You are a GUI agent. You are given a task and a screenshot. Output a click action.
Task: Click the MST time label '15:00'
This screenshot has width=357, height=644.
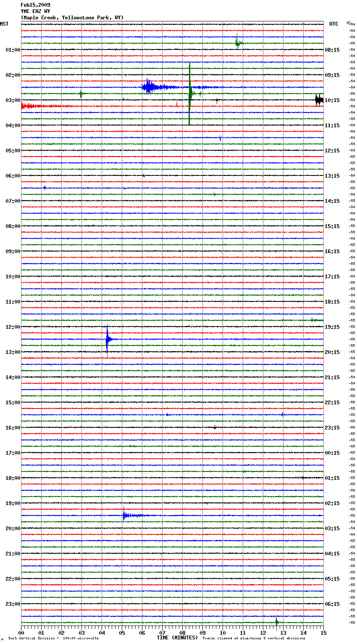13,403
